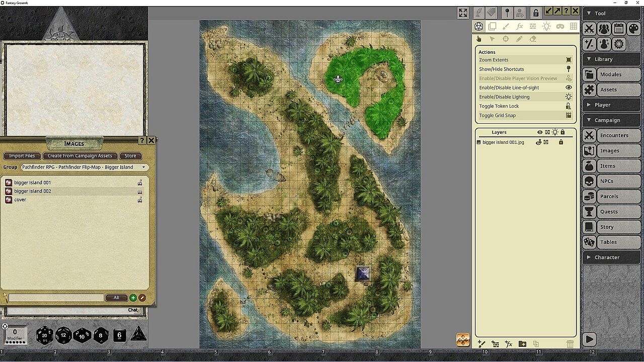Toggle Grid Snap action

tap(525, 115)
